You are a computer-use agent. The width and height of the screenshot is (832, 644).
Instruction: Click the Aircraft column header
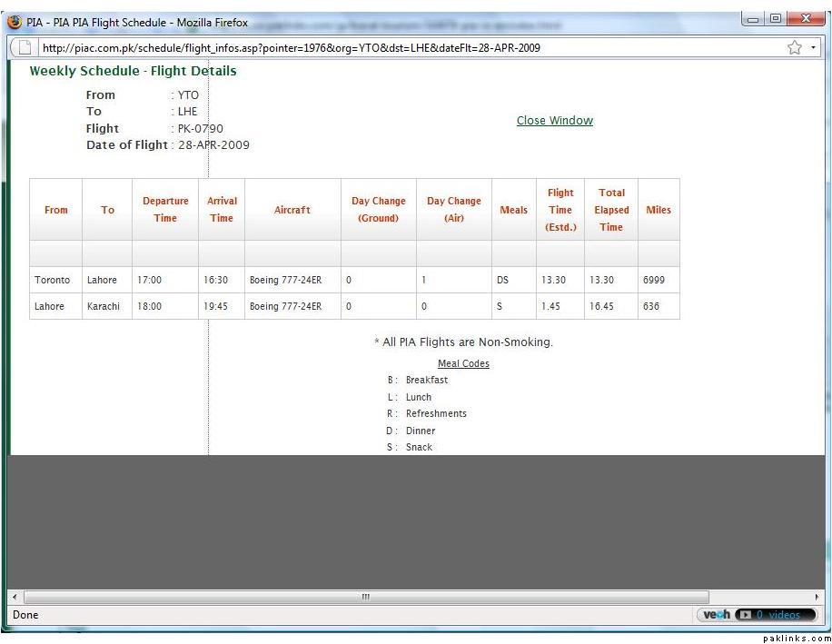(x=292, y=210)
